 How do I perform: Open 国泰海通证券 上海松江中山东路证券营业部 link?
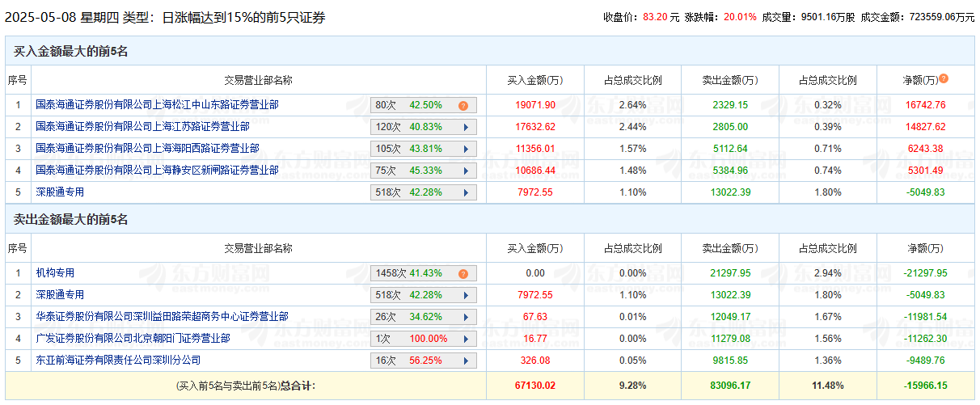[157, 105]
